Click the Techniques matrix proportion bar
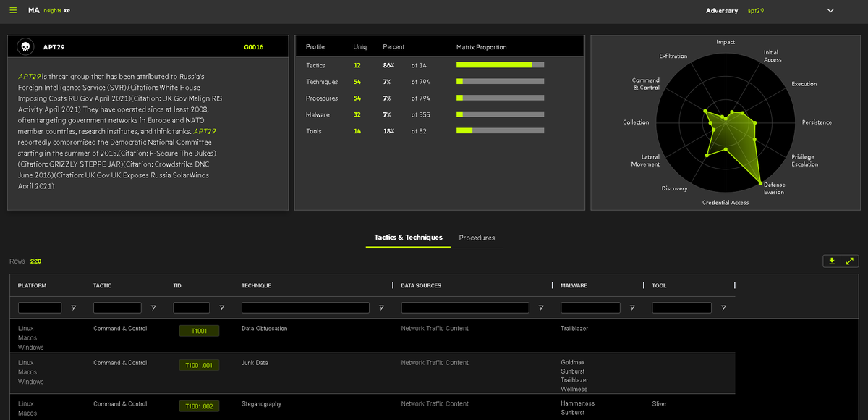The image size is (868, 420). click(501, 82)
